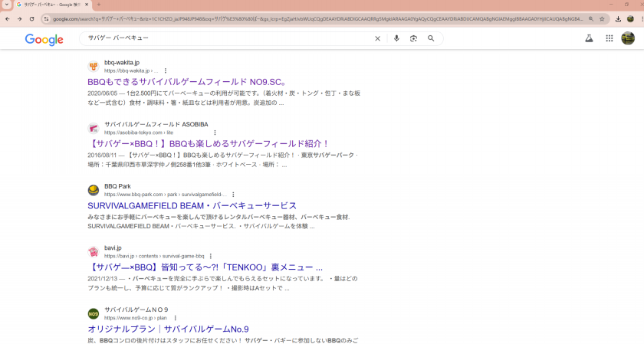This screenshot has width=644, height=344.
Task: Click the browser address bar URL
Action: (317, 19)
